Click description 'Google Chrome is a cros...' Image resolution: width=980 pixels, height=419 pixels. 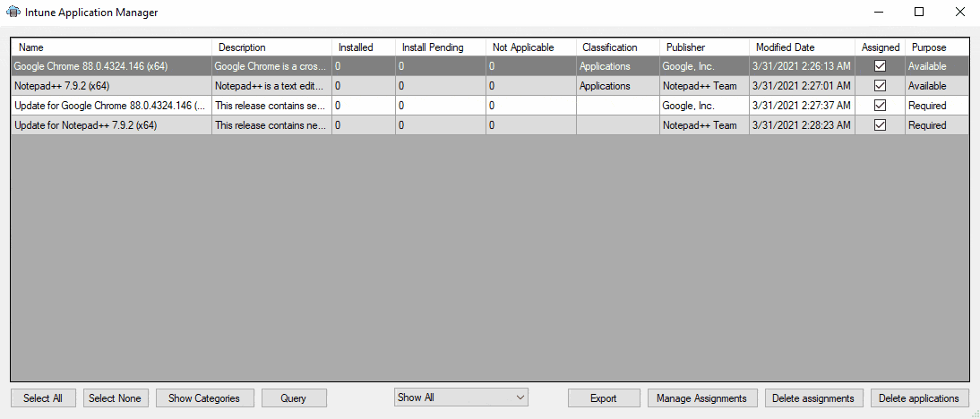[270, 66]
